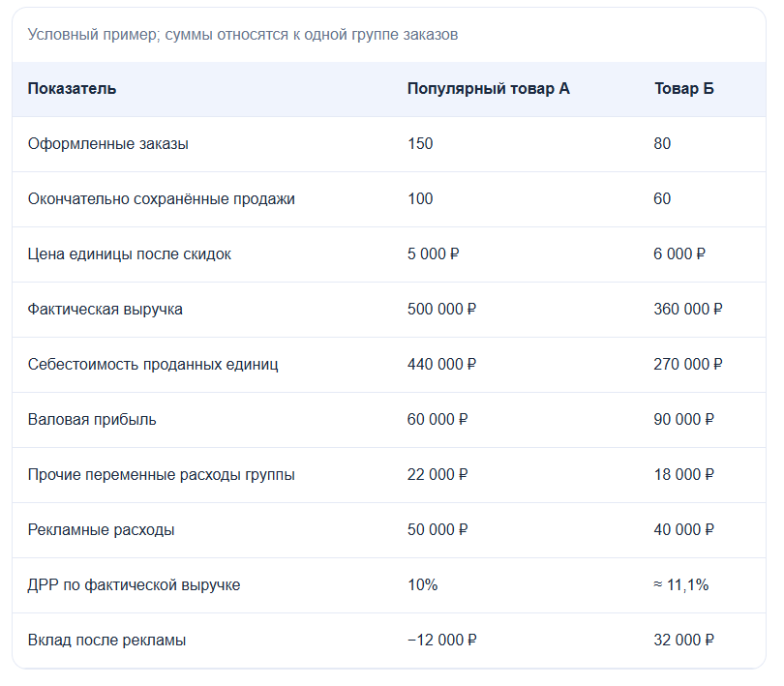Select the "22 000 ₽" variable expenses cell
The height and width of the screenshot is (686, 784).
437,474
